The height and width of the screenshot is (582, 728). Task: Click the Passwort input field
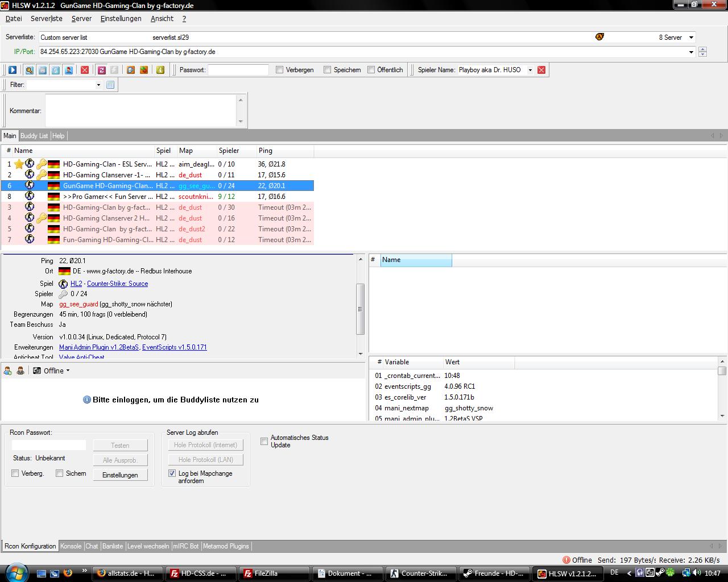pos(238,70)
